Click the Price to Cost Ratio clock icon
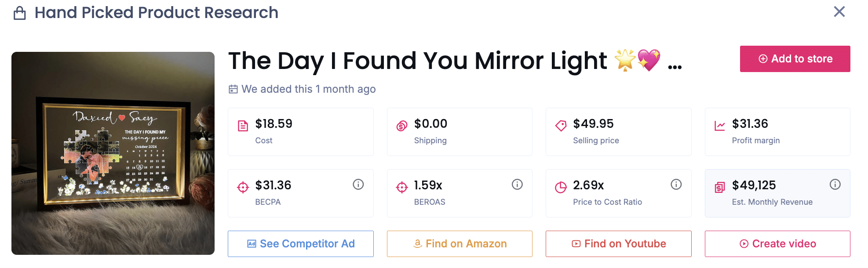This screenshot has height=268, width=868. tap(561, 186)
